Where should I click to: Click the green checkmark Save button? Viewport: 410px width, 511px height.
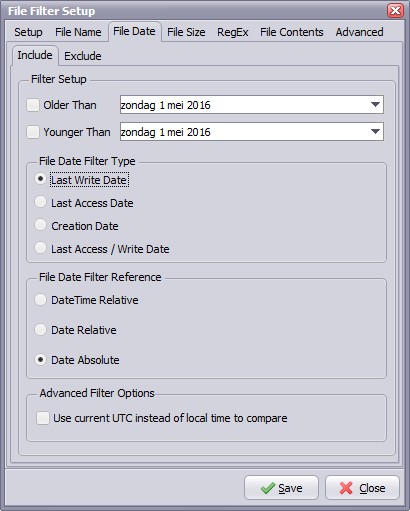tap(281, 488)
